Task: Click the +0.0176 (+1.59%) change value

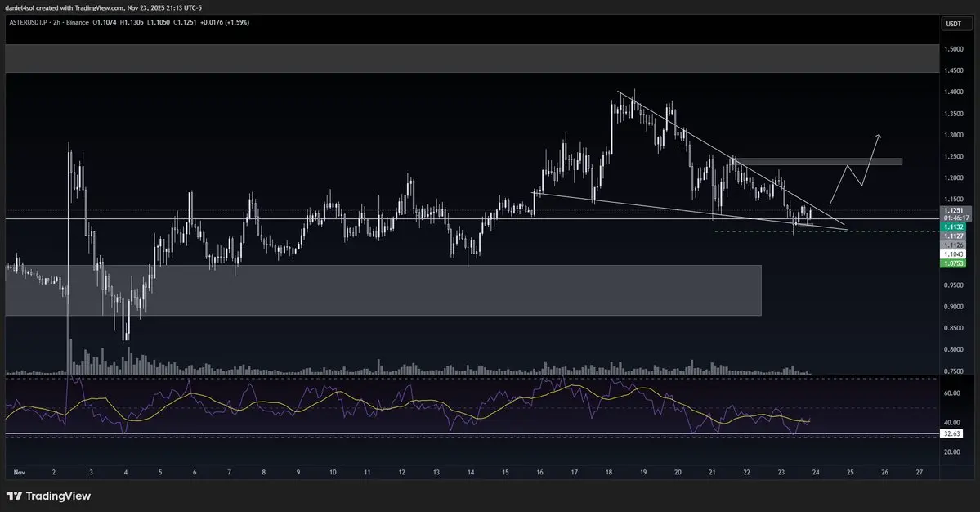Action: [223, 22]
